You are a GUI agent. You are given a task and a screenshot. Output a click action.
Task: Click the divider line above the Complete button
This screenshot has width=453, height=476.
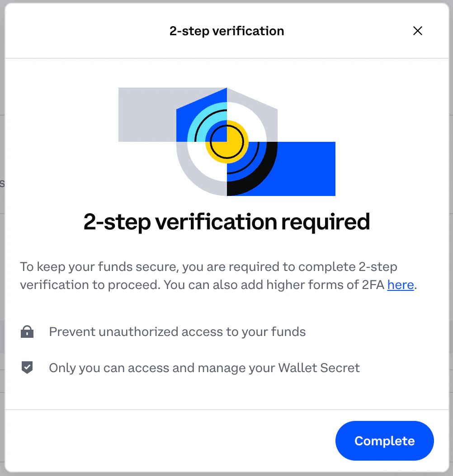[226, 410]
